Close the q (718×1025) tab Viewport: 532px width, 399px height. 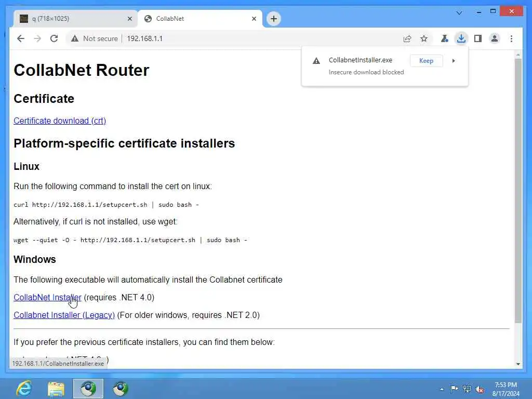coord(129,19)
